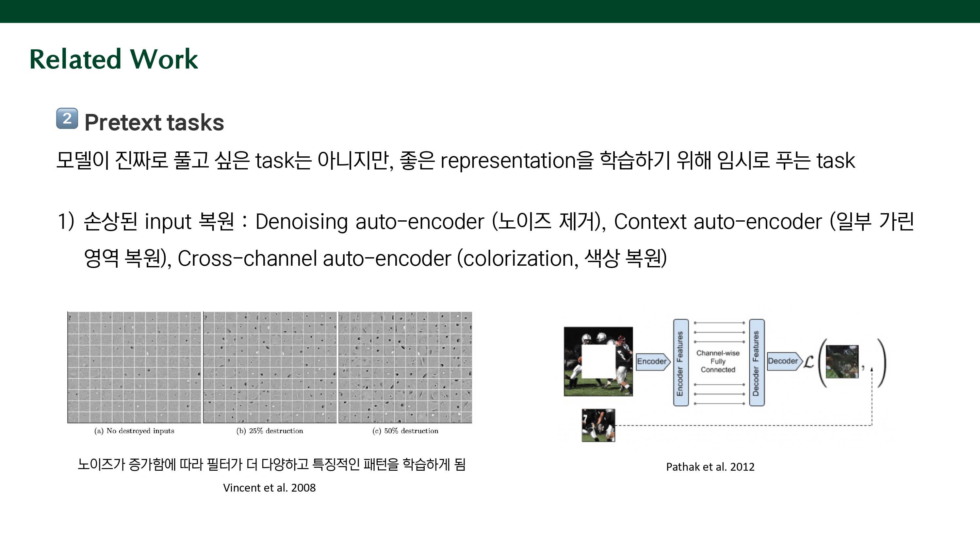This screenshot has height=551, width=980.
Task: Click the Related Work slide title
Action: pos(113,59)
